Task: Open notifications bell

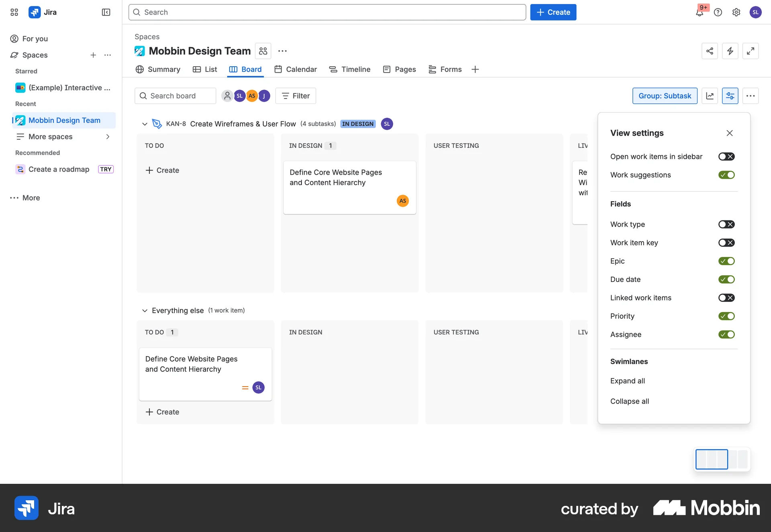Action: (x=700, y=12)
